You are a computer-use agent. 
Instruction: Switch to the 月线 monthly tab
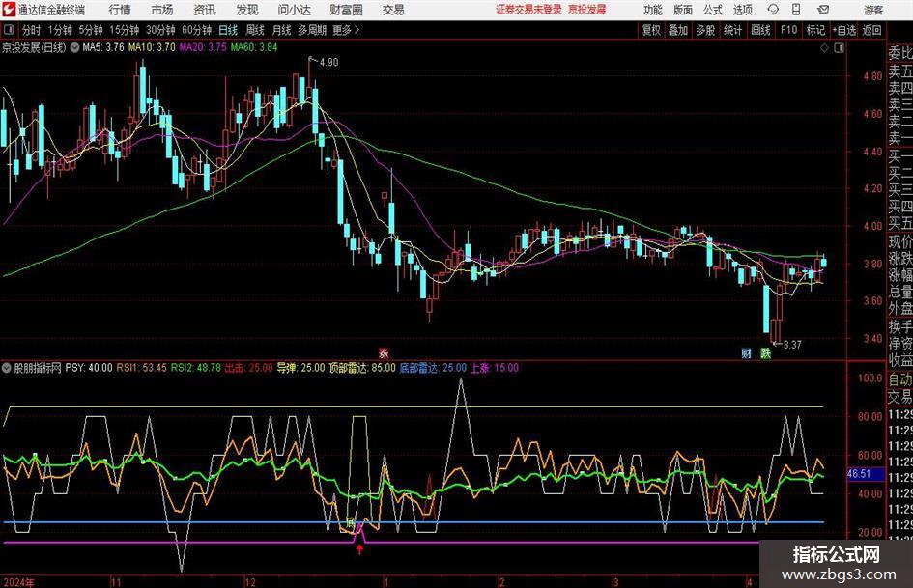point(282,30)
